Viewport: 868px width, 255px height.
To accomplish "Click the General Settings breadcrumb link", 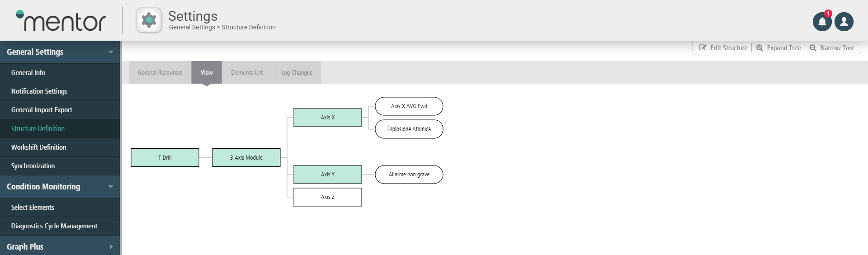I will [192, 27].
